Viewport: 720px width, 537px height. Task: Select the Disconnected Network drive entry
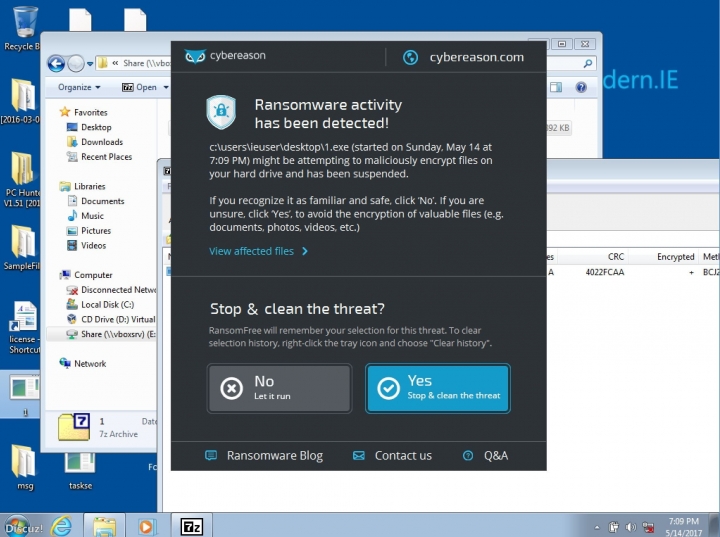(111, 290)
